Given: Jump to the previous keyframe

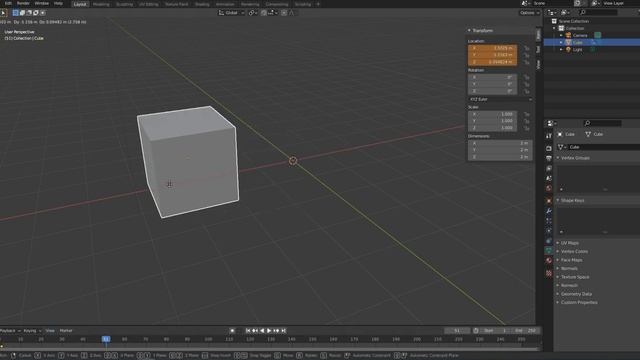Looking at the screenshot, I should click(x=255, y=331).
